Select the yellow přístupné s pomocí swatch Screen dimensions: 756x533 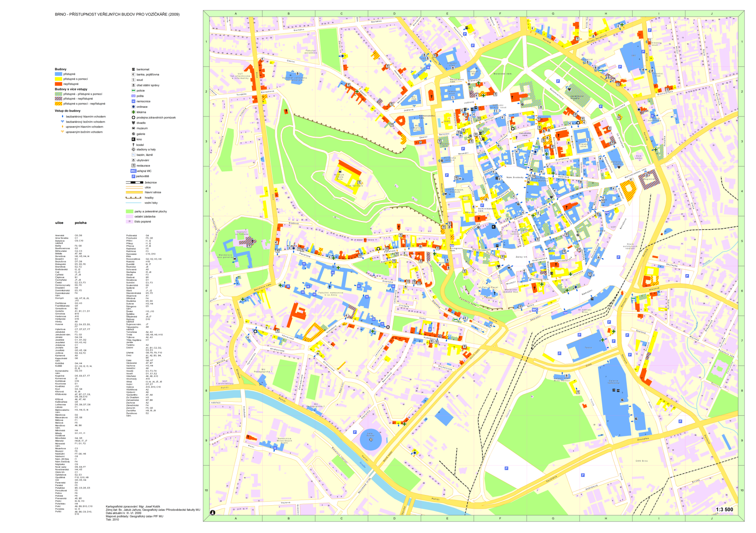pyautogui.click(x=58, y=79)
